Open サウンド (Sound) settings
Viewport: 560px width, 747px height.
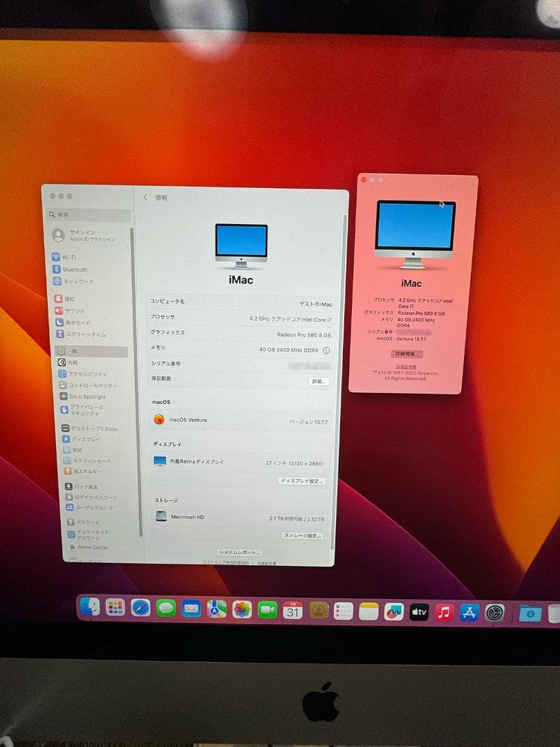(x=73, y=310)
